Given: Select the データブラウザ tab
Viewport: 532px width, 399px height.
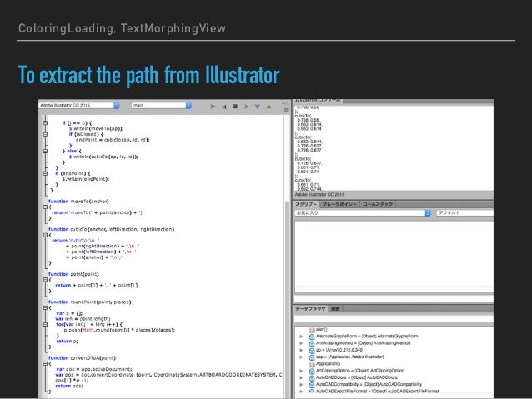Looking at the screenshot, I should (x=310, y=309).
